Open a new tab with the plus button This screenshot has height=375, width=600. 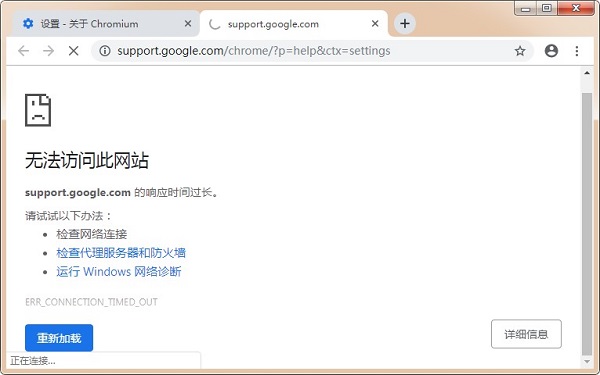coord(405,24)
